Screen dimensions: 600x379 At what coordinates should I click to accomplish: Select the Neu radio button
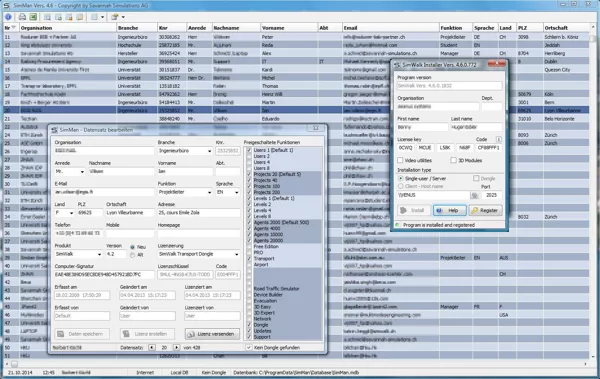coord(132,247)
